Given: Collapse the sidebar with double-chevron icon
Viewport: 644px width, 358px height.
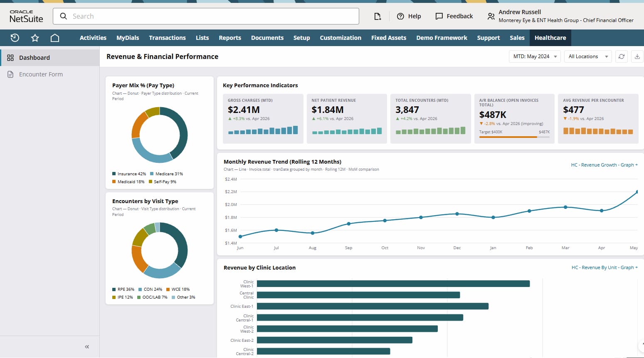Looking at the screenshot, I should click(87, 347).
